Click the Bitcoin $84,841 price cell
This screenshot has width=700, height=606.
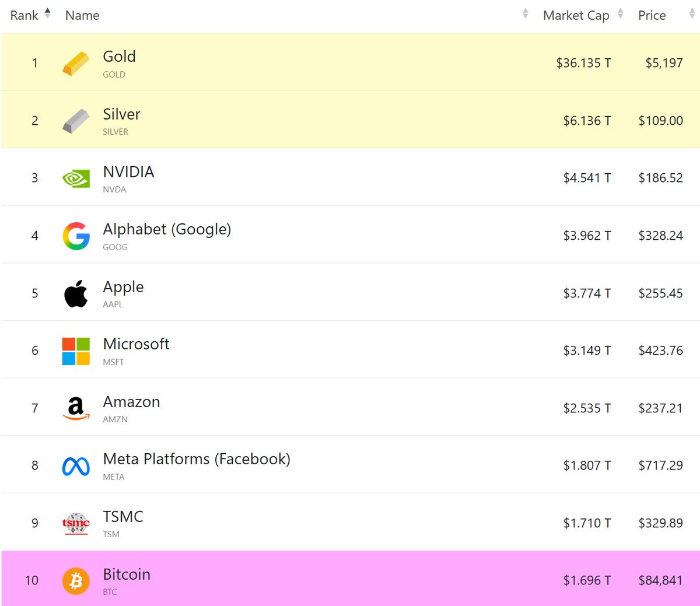[660, 580]
